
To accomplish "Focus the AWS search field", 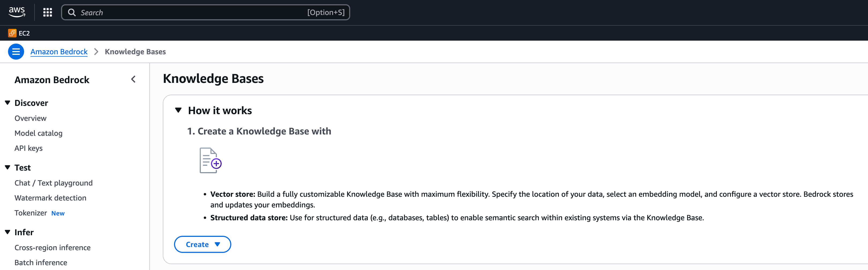I will 206,13.
